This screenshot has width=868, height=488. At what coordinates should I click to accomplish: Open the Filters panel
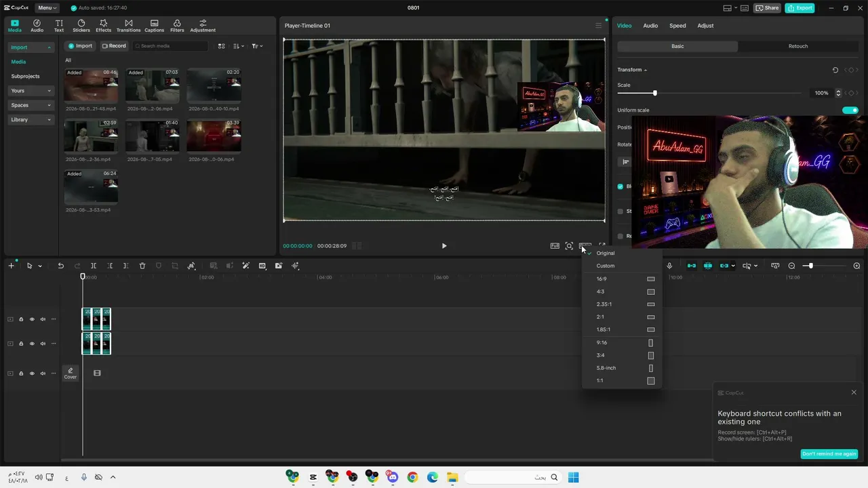(177, 26)
